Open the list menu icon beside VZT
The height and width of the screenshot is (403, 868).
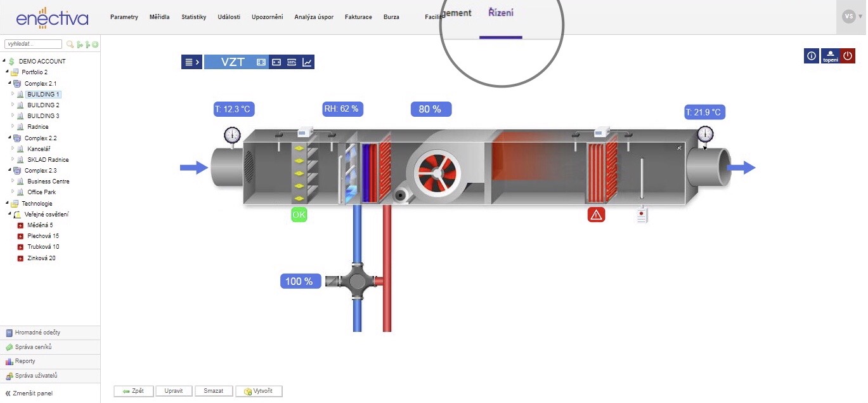[191, 62]
